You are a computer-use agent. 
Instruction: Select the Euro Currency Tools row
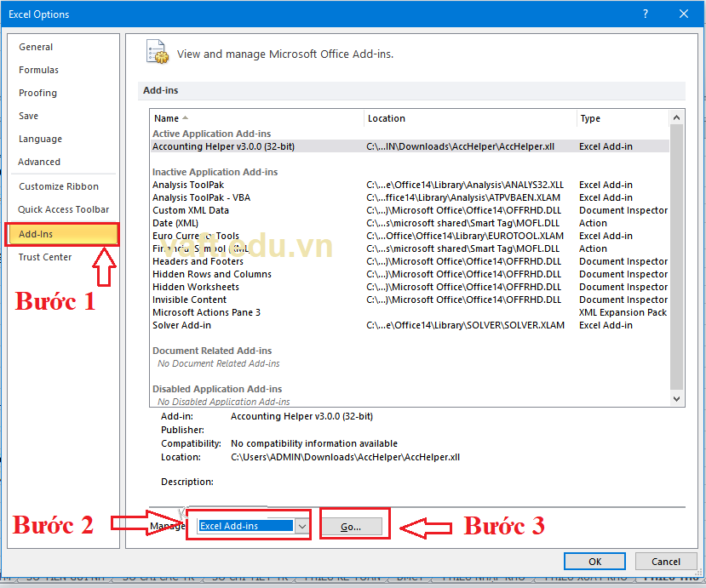click(x=410, y=236)
